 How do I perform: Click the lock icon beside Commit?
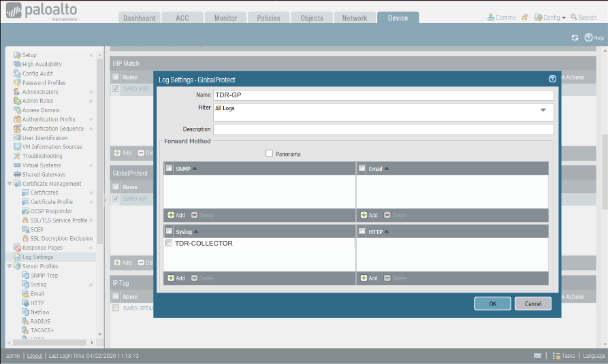(x=525, y=18)
